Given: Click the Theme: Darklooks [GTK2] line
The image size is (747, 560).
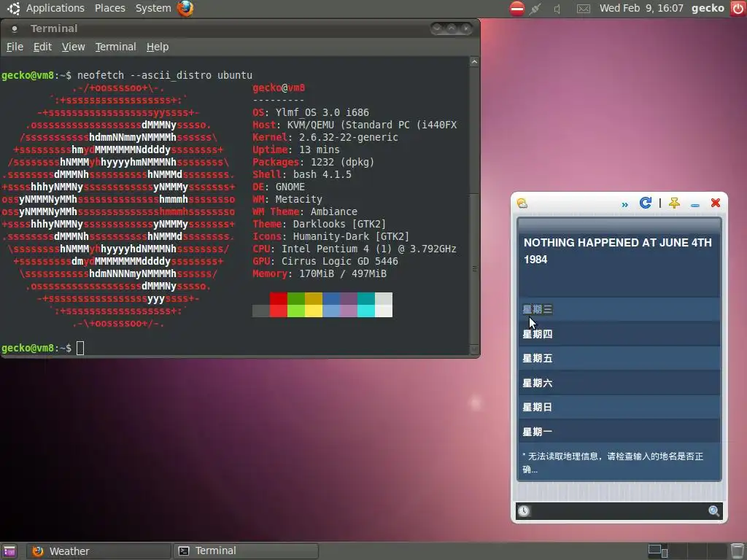Looking at the screenshot, I should coord(320,224).
